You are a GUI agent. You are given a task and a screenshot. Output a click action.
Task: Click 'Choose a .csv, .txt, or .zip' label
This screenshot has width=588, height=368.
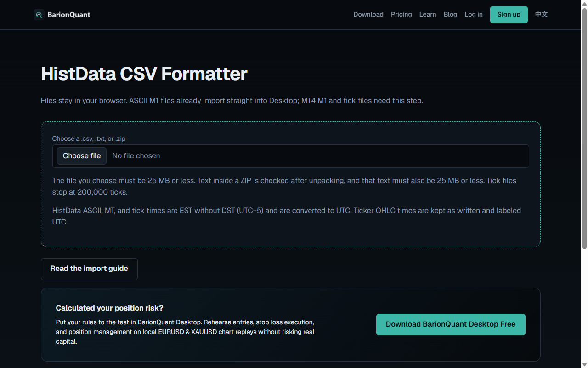[89, 138]
